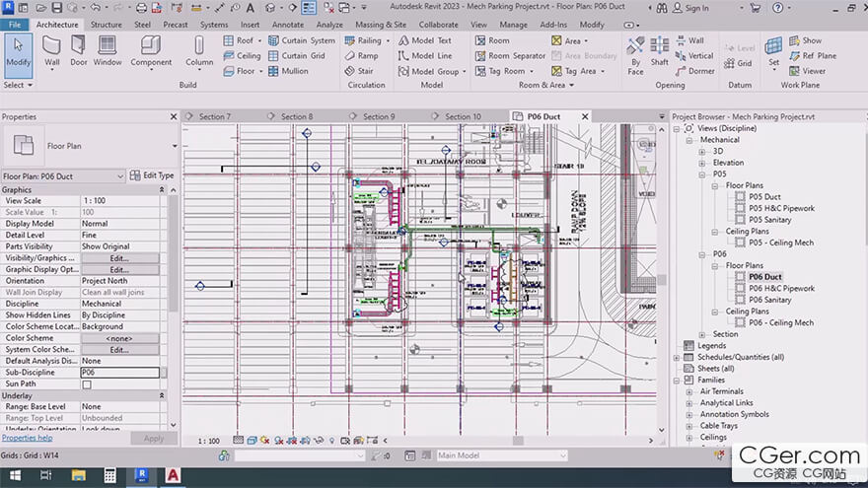Open the Systems ribbon tab
The width and height of the screenshot is (868, 488).
click(x=214, y=25)
